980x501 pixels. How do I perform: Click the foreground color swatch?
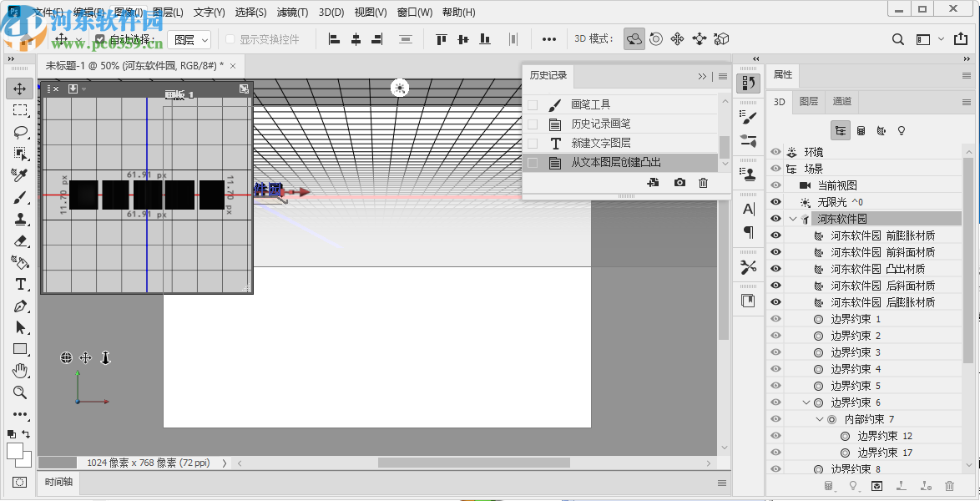tap(16, 452)
